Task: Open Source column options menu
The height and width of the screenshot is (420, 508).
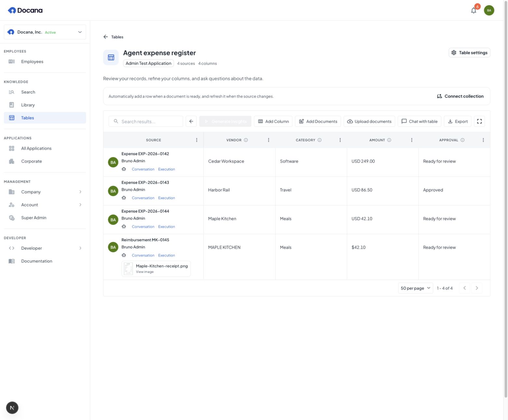Action: point(197,140)
